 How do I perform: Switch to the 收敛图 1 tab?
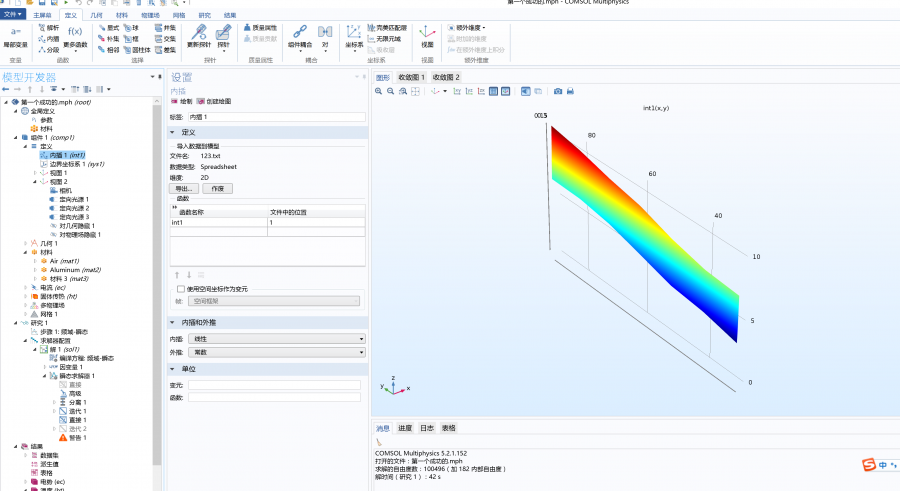pyautogui.click(x=412, y=77)
